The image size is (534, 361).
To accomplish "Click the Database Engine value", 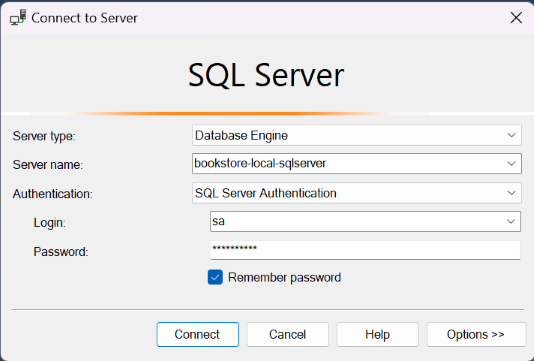I will coord(241,136).
